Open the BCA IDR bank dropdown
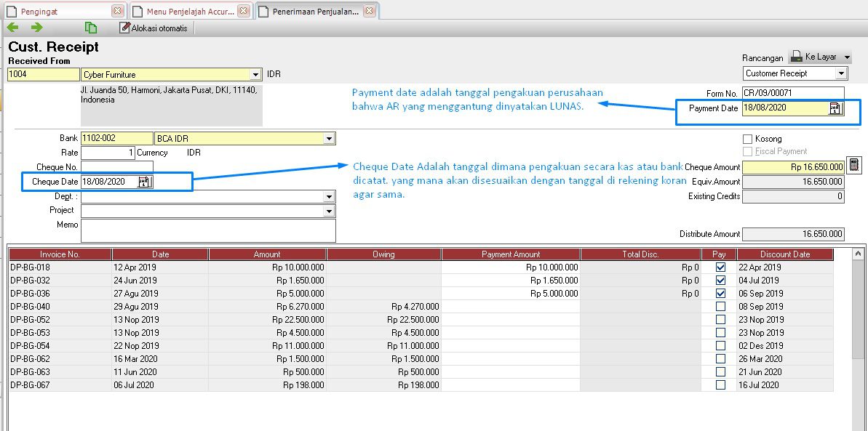This screenshot has width=868, height=431. [329, 138]
